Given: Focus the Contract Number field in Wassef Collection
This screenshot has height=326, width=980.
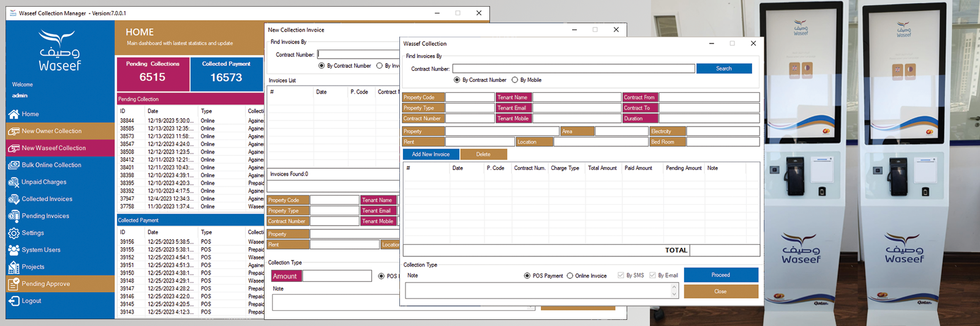Looking at the screenshot, I should pos(573,69).
